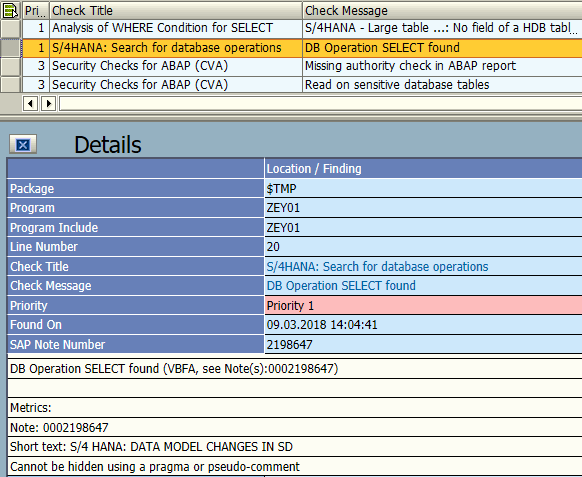Open the 'DB Operation SELECT found' details link
This screenshot has width=582, height=477.
pyautogui.click(x=341, y=286)
